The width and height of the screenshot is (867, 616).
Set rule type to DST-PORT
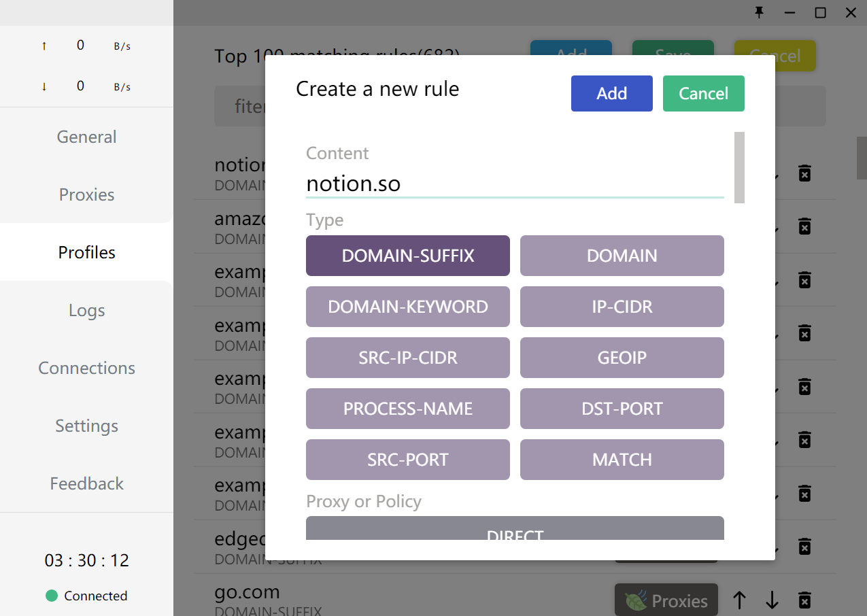(x=622, y=409)
